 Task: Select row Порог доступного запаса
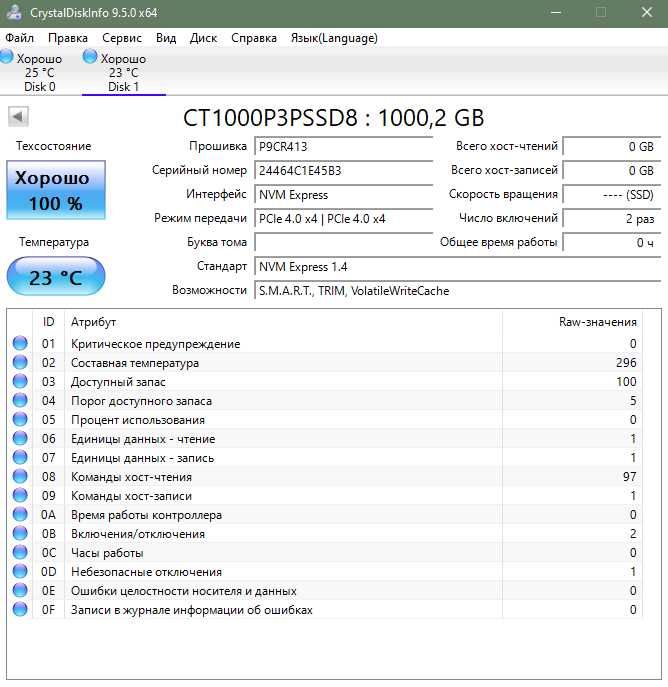click(x=325, y=400)
